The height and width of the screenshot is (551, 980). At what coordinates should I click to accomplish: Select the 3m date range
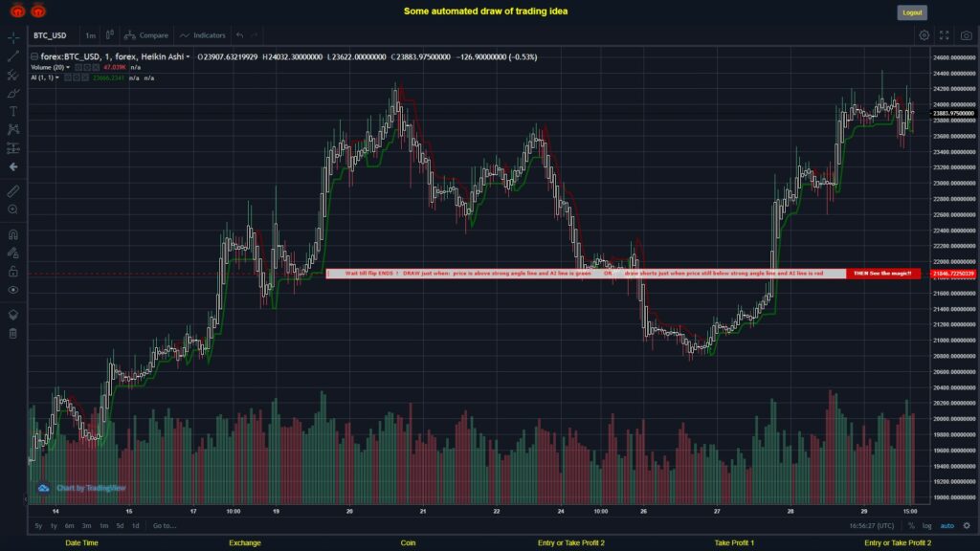click(86, 526)
